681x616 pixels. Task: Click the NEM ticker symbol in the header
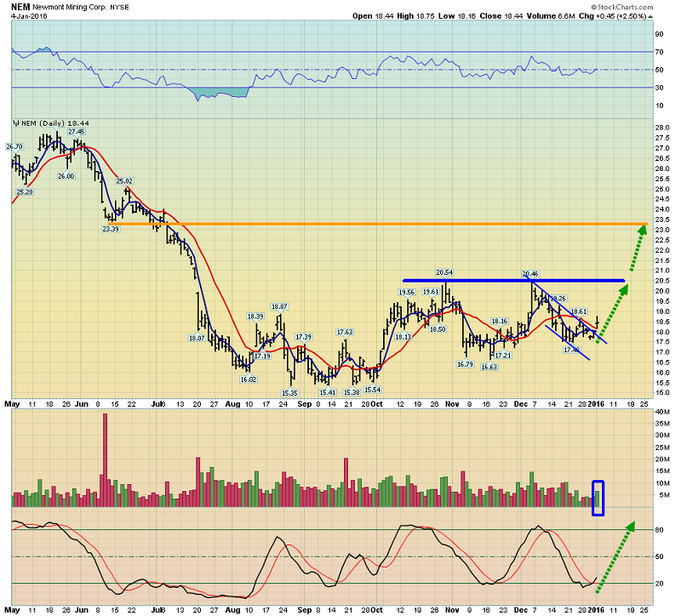20,7
